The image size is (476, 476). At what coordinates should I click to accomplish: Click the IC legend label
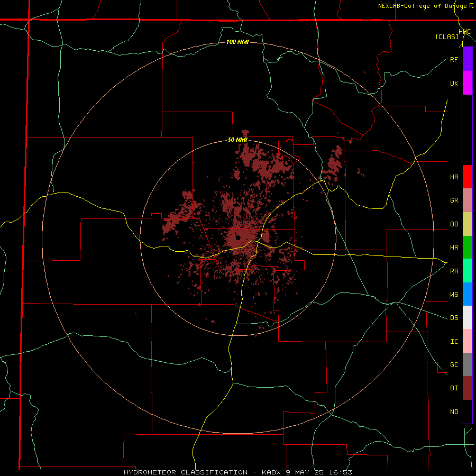click(x=454, y=342)
